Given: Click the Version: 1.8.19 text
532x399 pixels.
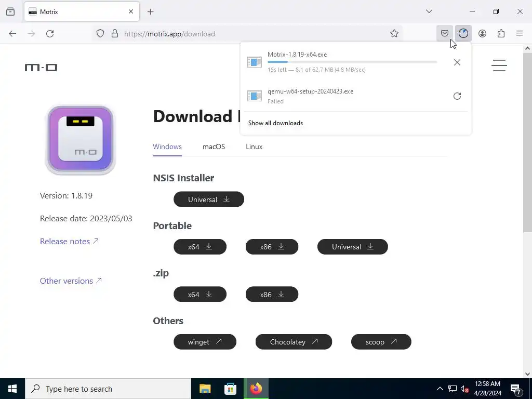Looking at the screenshot, I should (x=66, y=196).
